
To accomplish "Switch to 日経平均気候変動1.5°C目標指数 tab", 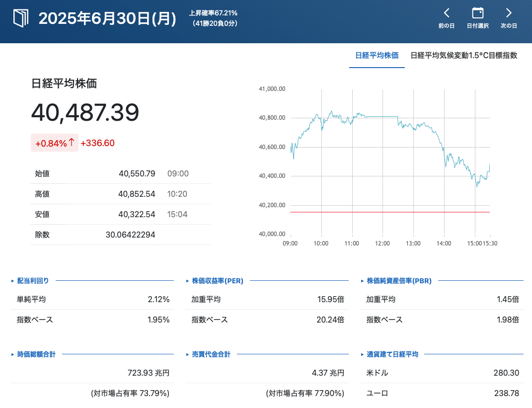I will pyautogui.click(x=464, y=56).
